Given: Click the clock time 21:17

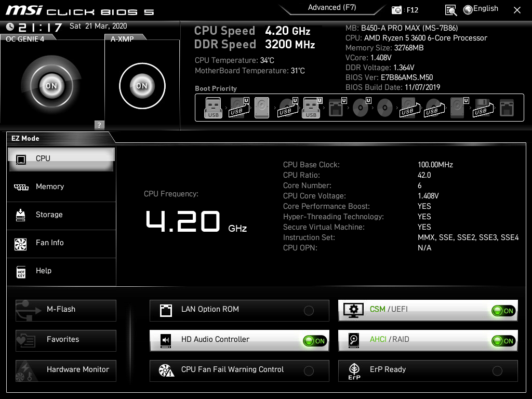Looking at the screenshot, I should click(x=40, y=27).
